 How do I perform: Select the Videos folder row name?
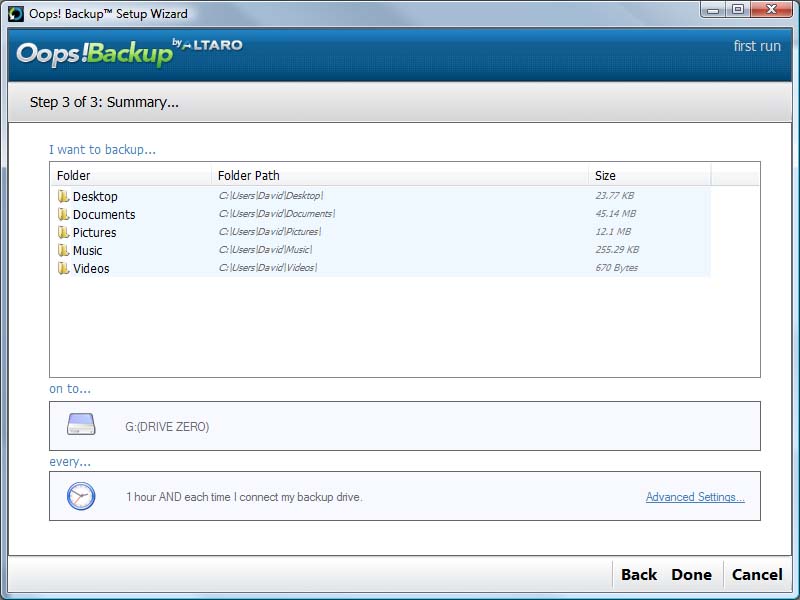point(91,268)
